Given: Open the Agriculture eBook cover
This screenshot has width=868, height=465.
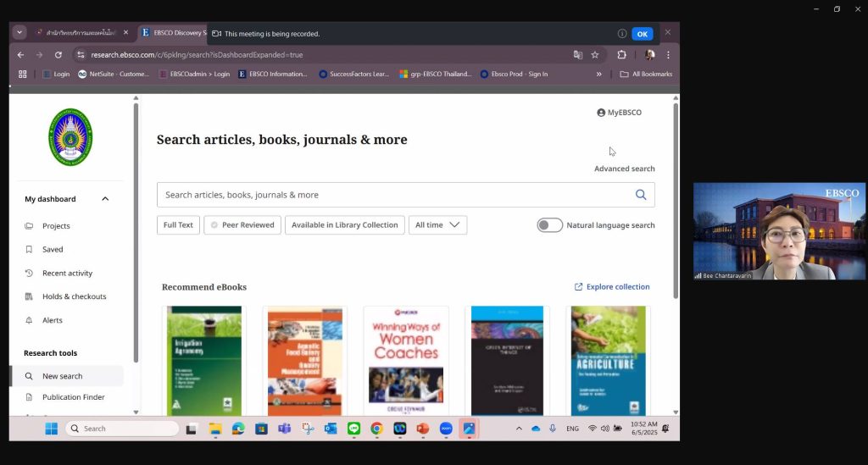Looking at the screenshot, I should 609,361.
